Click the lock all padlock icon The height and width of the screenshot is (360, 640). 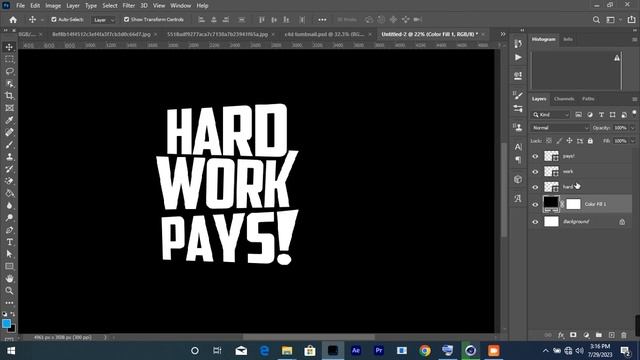click(590, 141)
